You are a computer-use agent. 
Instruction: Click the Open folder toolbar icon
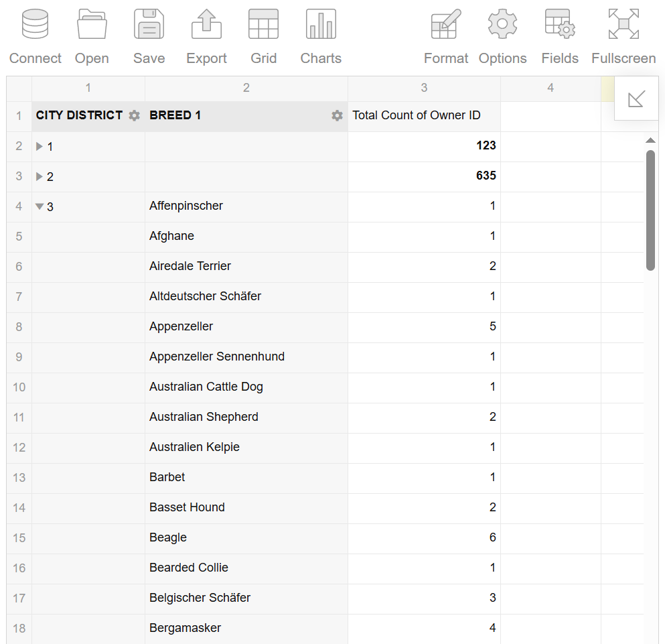(92, 24)
